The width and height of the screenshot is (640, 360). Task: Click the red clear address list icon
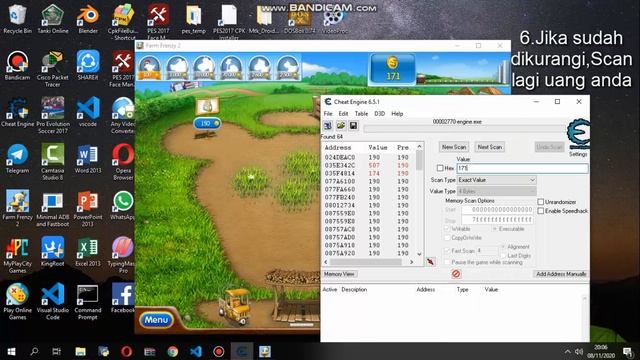click(456, 274)
